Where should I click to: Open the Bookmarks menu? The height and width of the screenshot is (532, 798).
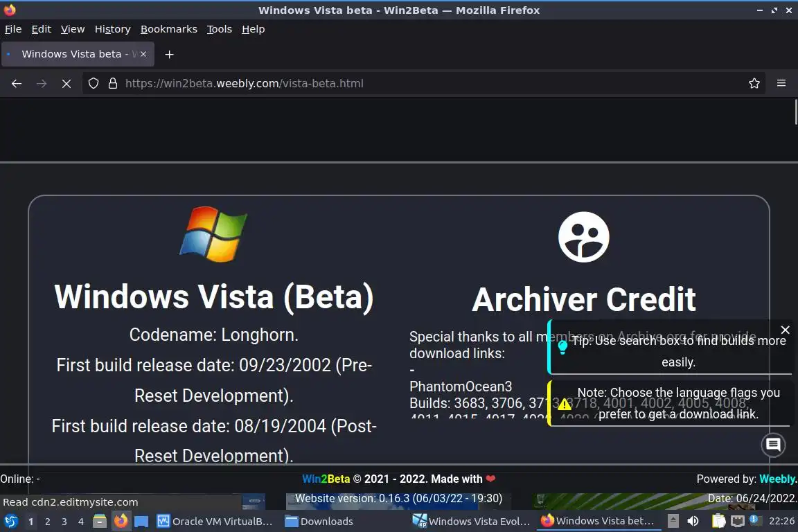point(168,29)
